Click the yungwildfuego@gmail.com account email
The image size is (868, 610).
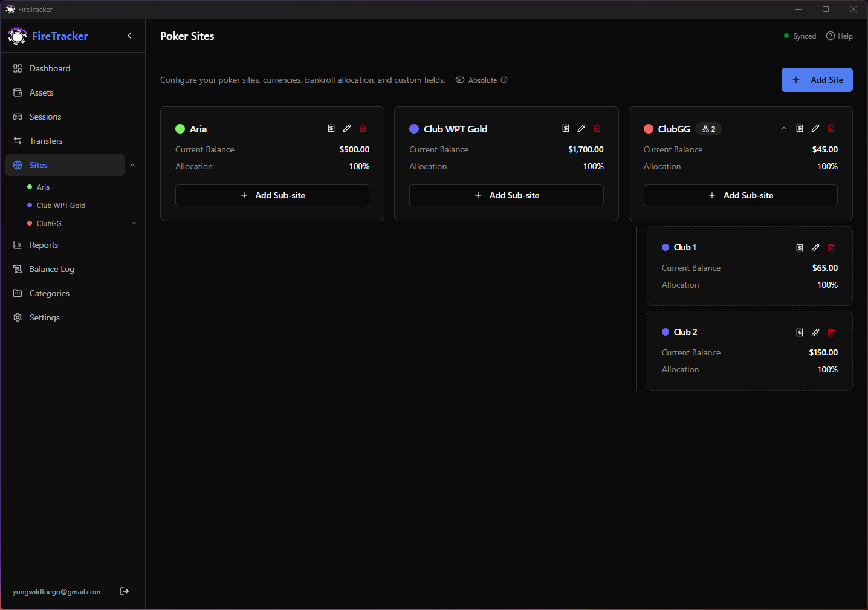[x=57, y=592]
